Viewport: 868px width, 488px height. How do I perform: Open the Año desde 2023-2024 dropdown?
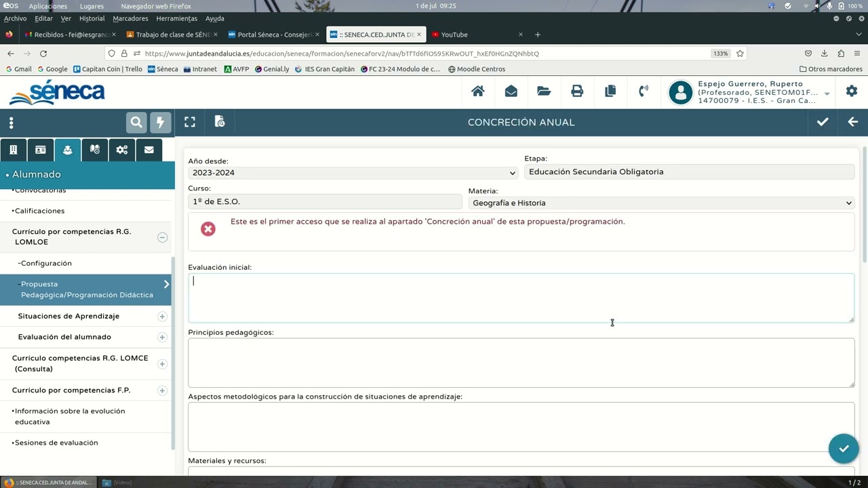click(x=353, y=173)
